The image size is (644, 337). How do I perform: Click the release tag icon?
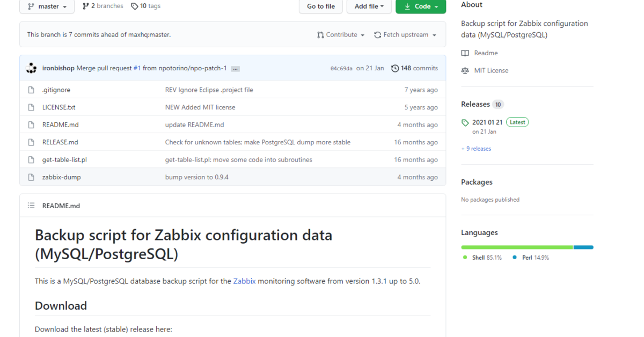[465, 122]
